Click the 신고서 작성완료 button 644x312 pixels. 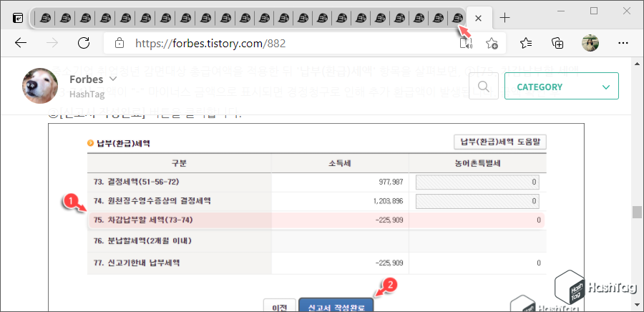click(336, 306)
